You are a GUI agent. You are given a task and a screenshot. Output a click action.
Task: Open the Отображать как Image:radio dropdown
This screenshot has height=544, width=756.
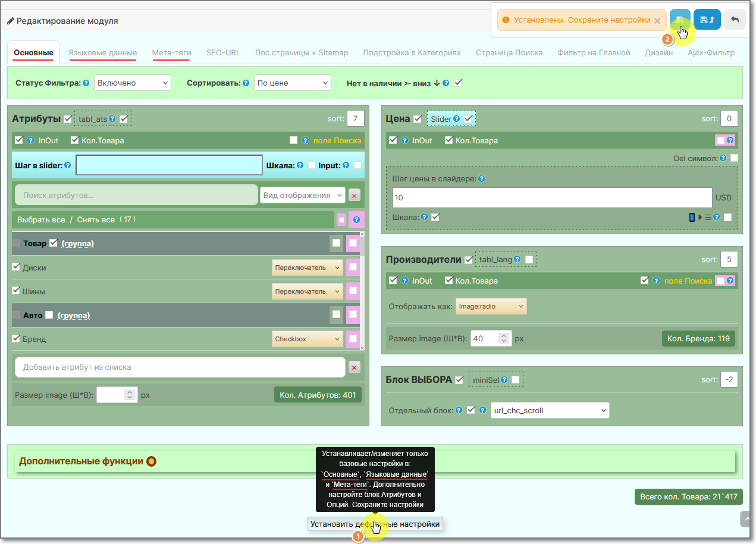click(x=491, y=306)
